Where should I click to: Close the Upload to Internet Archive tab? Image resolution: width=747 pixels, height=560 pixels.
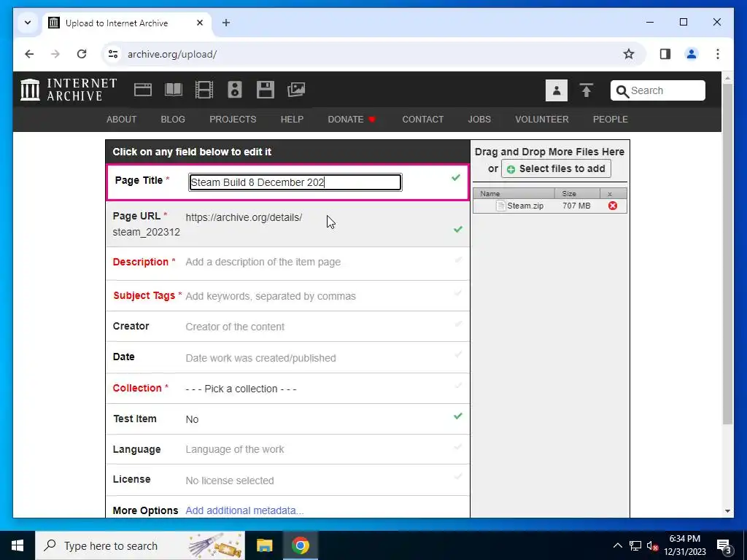[x=200, y=23]
